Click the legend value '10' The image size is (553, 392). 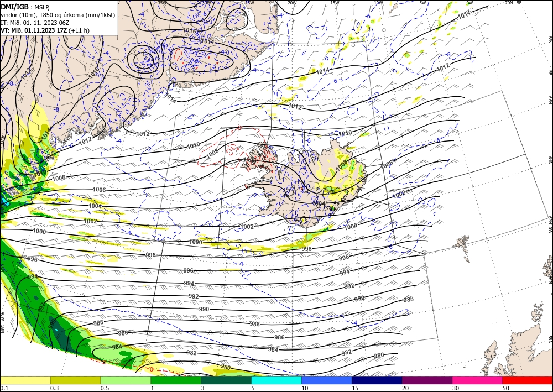click(x=305, y=388)
